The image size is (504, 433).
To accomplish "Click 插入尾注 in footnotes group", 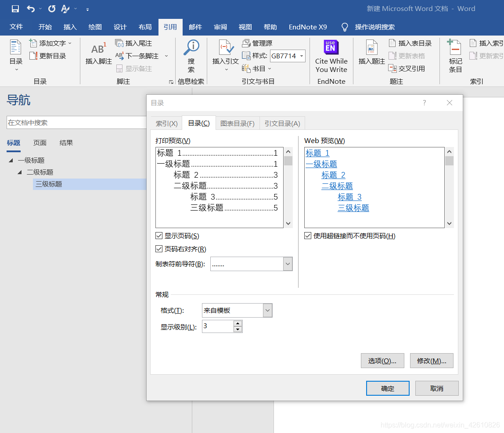I will click(x=133, y=43).
